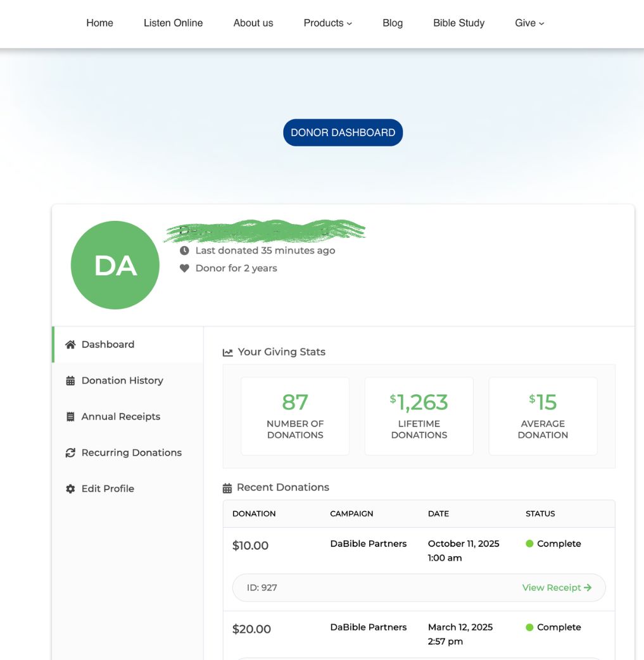The width and height of the screenshot is (644, 660).
Task: Go to Listen Online
Action: (173, 23)
